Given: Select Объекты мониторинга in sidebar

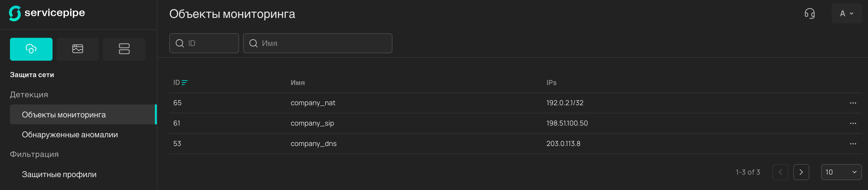Looking at the screenshot, I should (64, 115).
